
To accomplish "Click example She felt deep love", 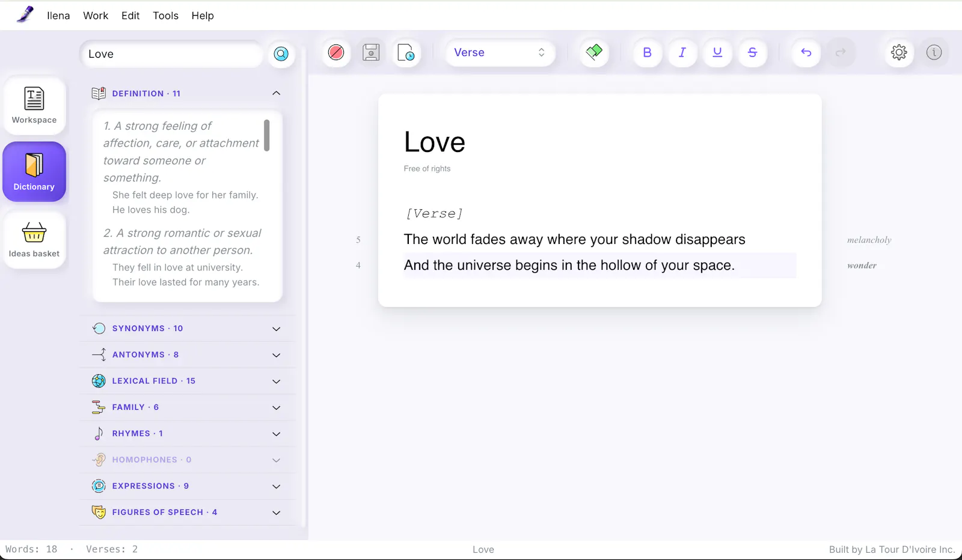I will pos(185,195).
